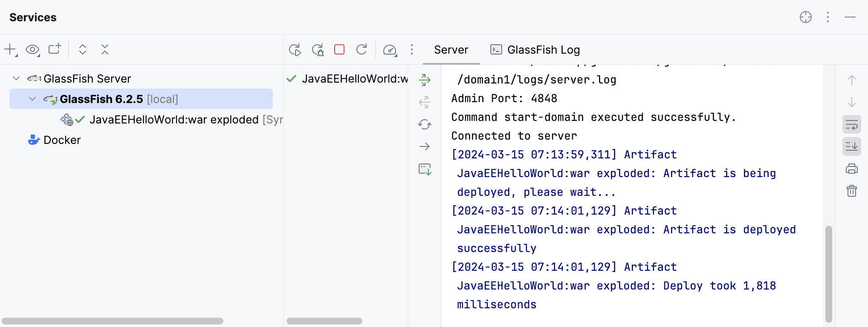Open the profiler run options icon
The width and height of the screenshot is (868, 327).
coord(390,50)
